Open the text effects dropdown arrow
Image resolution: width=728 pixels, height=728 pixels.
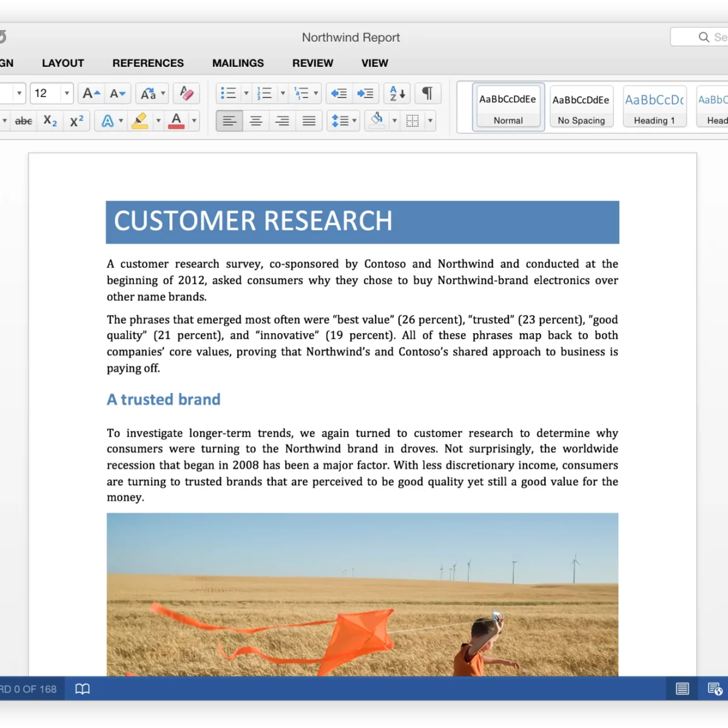(121, 121)
